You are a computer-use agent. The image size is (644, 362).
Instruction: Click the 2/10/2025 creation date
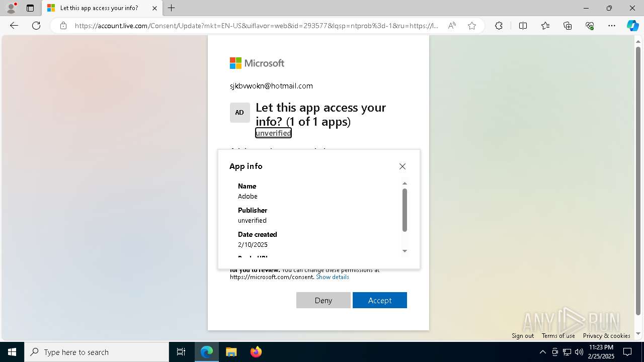point(253,244)
